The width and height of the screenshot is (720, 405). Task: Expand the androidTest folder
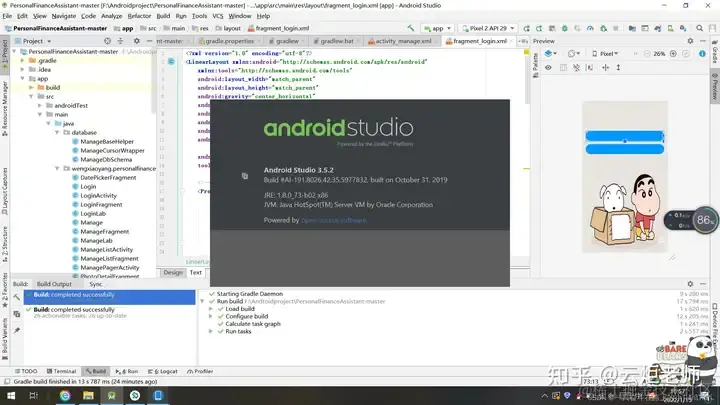(x=40, y=105)
